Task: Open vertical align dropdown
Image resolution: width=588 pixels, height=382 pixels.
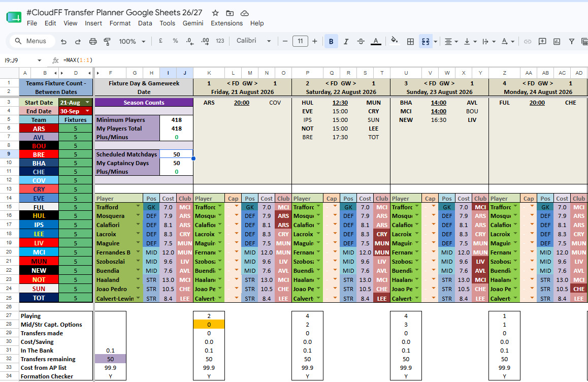Action: 470,41
